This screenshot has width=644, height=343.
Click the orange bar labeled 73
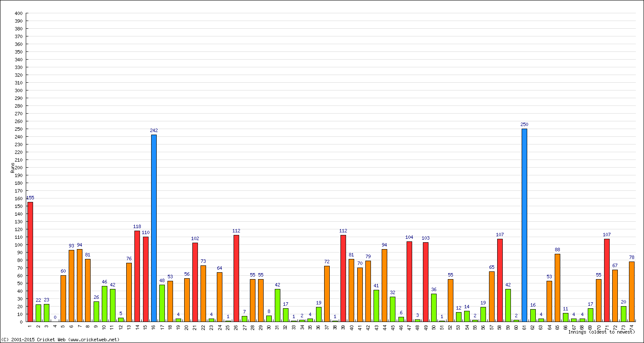pos(203,293)
